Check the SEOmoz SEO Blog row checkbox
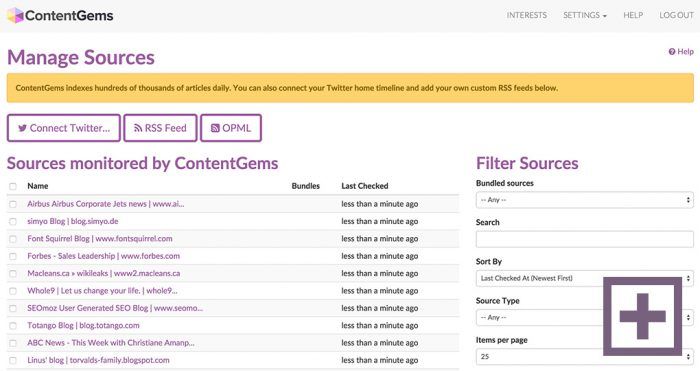Screen dimensions: 700x371 tap(13, 308)
